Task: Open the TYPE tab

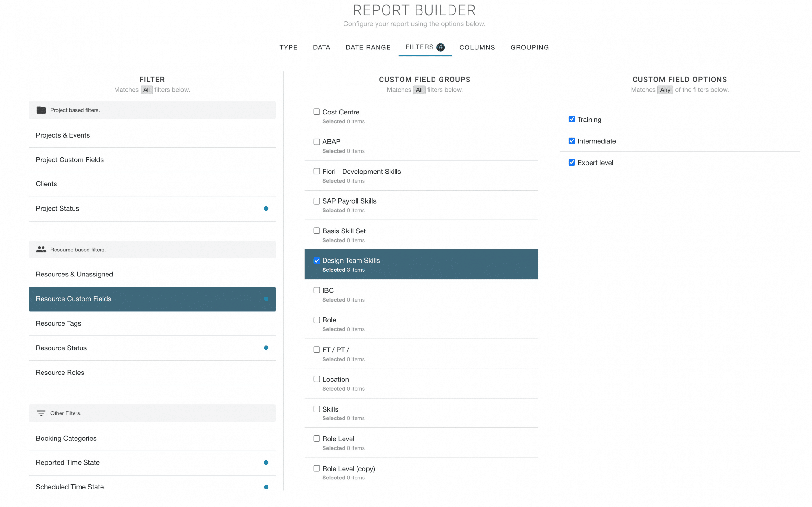Action: [288, 47]
